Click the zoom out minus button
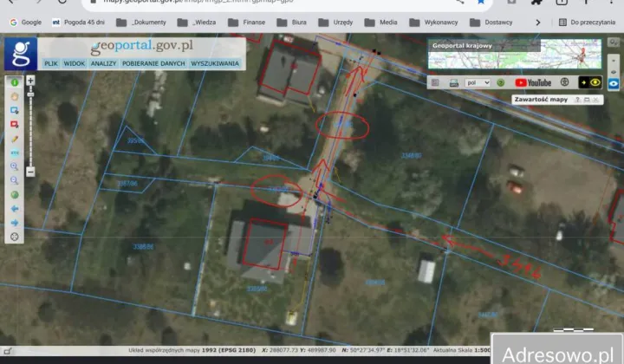The height and width of the screenshot is (364, 624). (x=30, y=172)
